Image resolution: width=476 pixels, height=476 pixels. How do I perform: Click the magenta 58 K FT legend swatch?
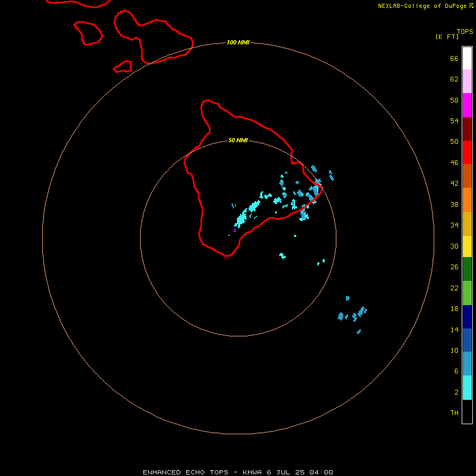[x=467, y=105]
